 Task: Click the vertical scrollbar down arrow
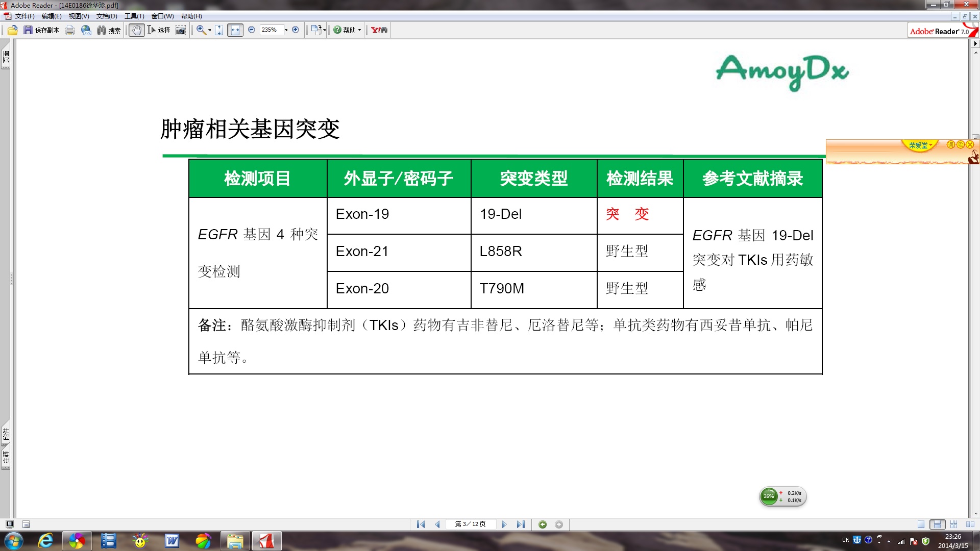(975, 513)
